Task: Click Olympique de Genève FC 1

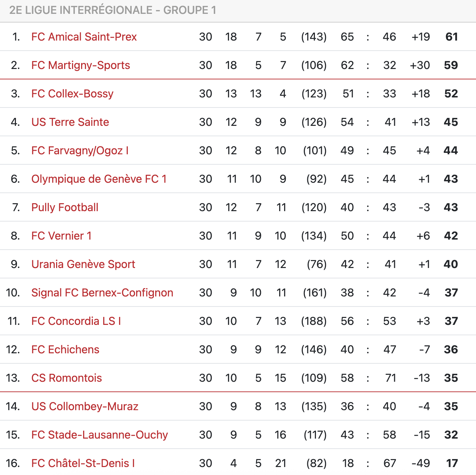Action: tap(99, 179)
